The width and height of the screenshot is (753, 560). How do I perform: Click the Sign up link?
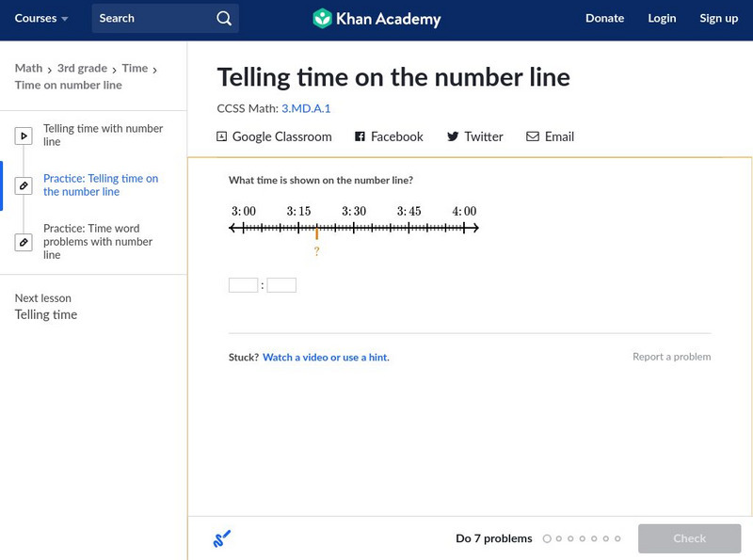click(718, 19)
